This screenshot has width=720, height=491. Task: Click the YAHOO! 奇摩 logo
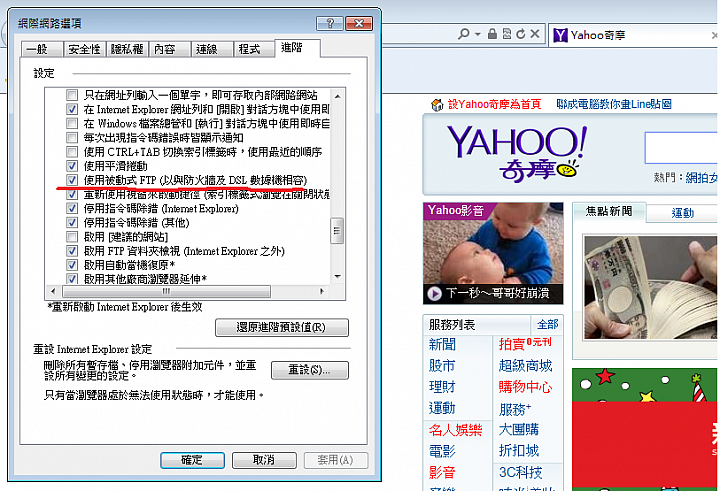coord(516,152)
